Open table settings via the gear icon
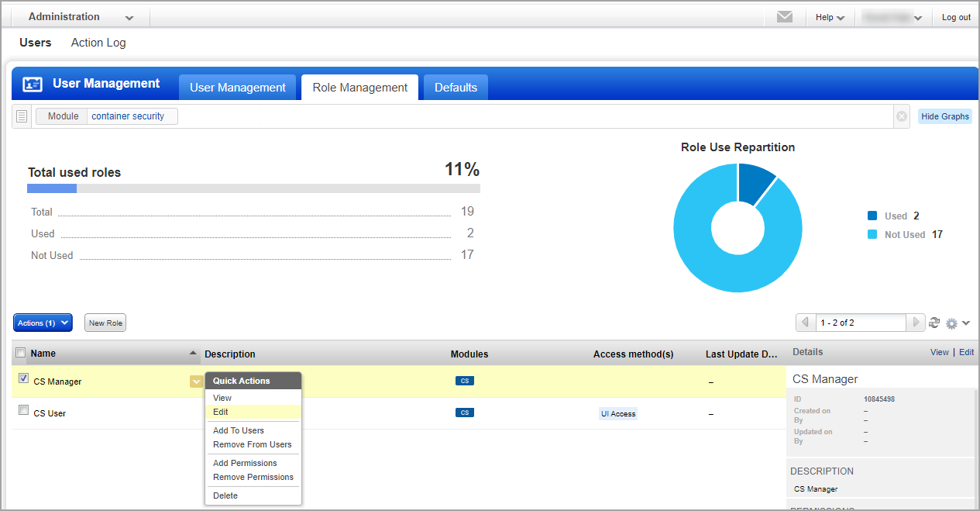Viewport: 980px width, 511px height. point(951,323)
